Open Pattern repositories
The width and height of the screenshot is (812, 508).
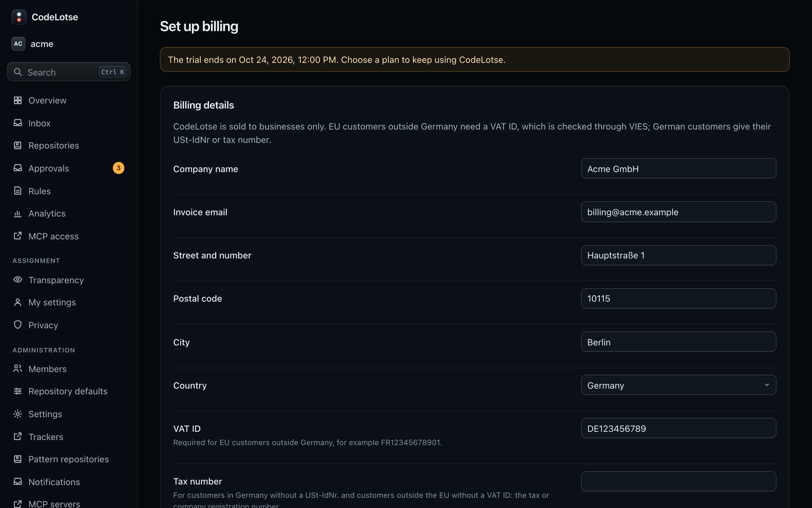point(69,459)
